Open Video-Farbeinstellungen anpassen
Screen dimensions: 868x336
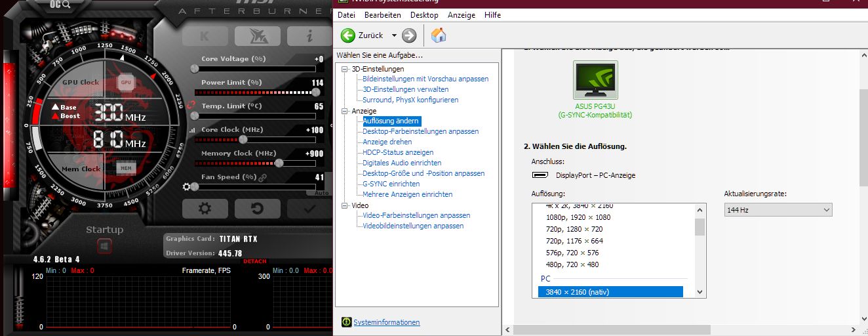(x=416, y=215)
